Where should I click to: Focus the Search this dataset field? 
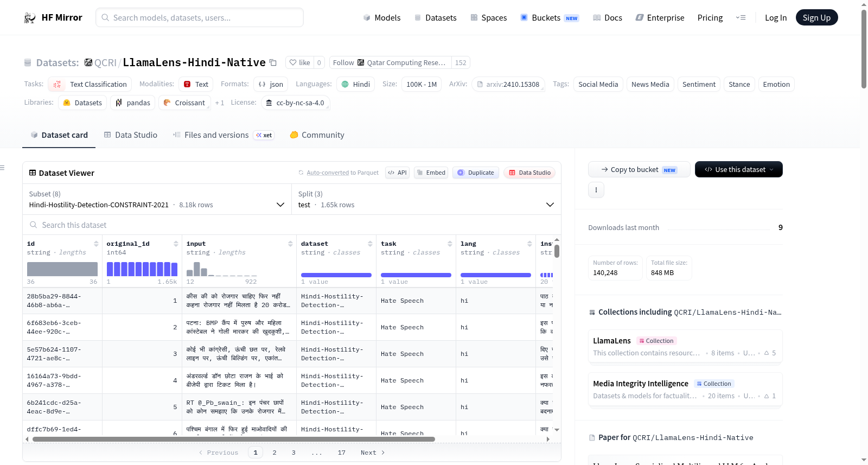292,225
